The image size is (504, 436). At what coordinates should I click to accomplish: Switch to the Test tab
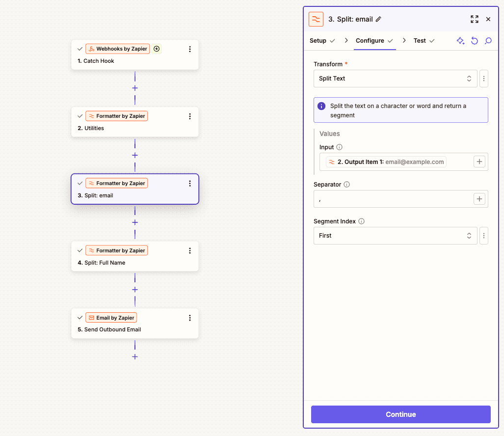(424, 41)
